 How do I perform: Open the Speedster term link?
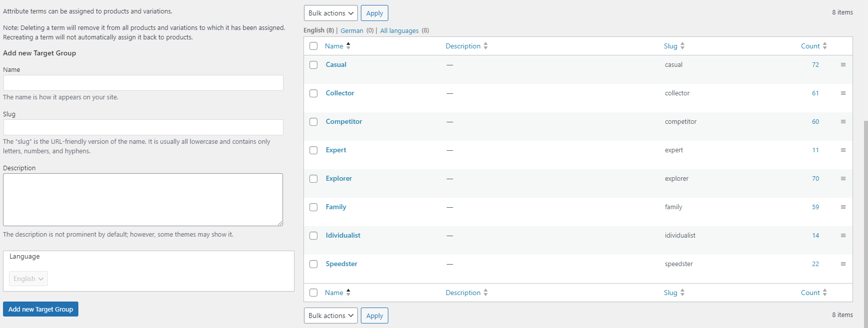click(x=341, y=264)
